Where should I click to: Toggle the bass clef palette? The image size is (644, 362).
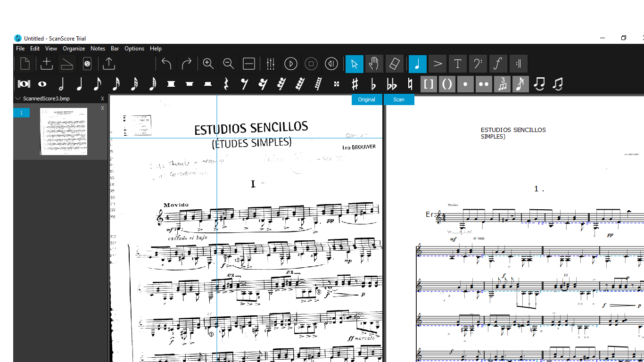(478, 64)
